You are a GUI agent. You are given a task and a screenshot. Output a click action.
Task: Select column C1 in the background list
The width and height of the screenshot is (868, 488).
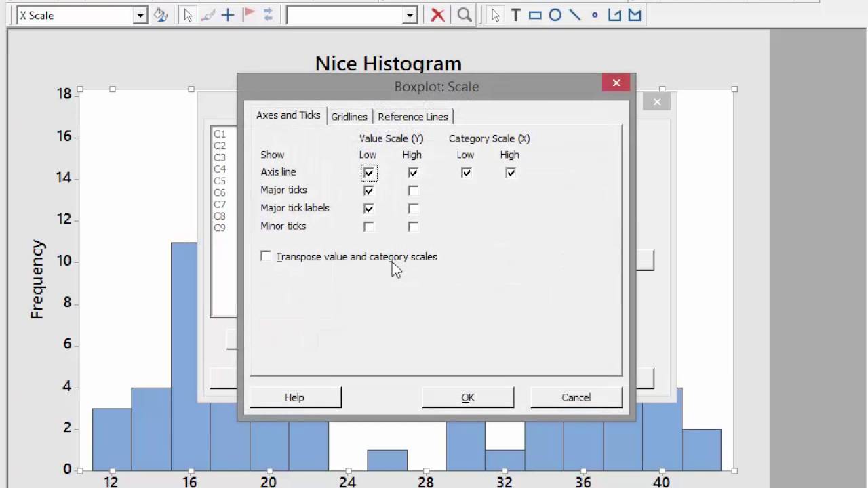coord(220,134)
